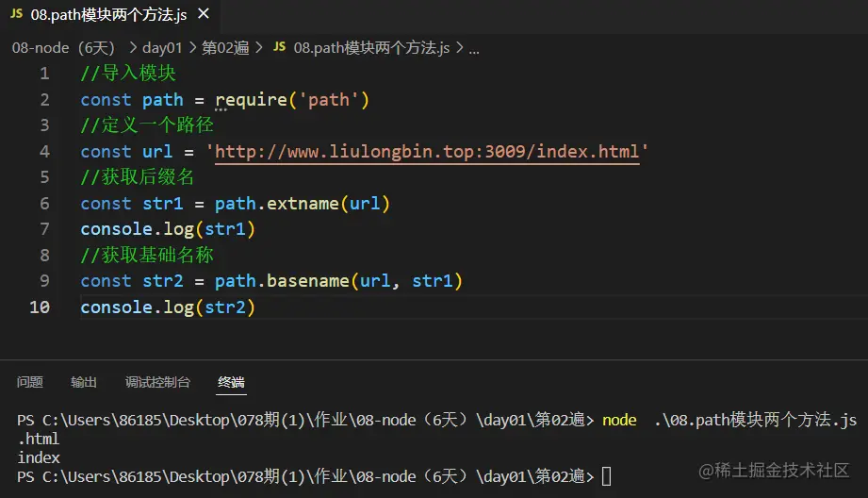
Task: Click line number 4 in the gutter
Action: (44, 152)
